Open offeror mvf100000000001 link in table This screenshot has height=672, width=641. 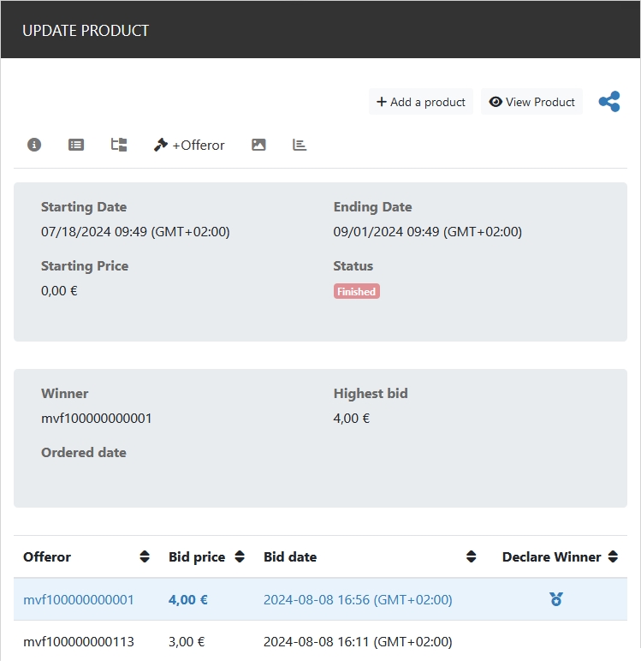click(x=79, y=599)
